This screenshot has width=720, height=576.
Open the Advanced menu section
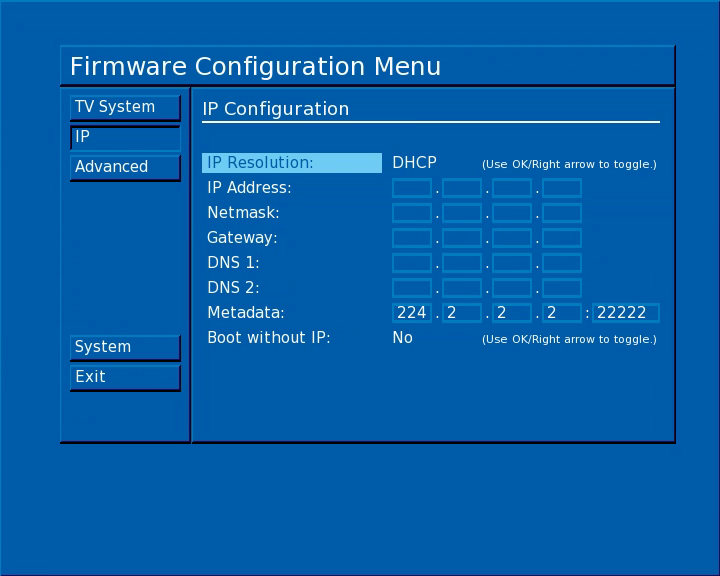pos(125,168)
